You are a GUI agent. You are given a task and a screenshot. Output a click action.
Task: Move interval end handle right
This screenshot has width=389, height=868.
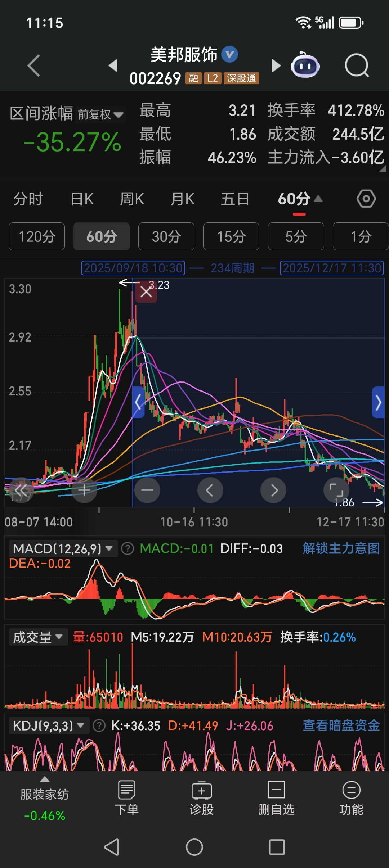[378, 402]
